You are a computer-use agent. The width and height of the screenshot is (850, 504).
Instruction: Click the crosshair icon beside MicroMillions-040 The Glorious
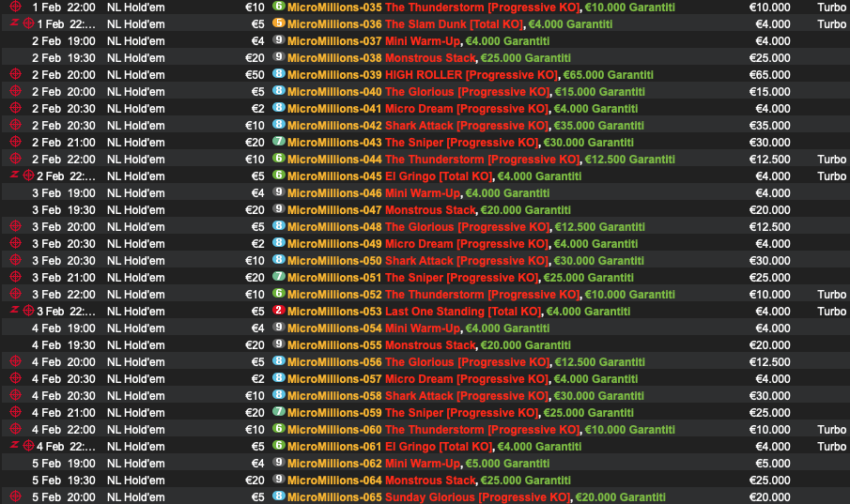pos(16,91)
